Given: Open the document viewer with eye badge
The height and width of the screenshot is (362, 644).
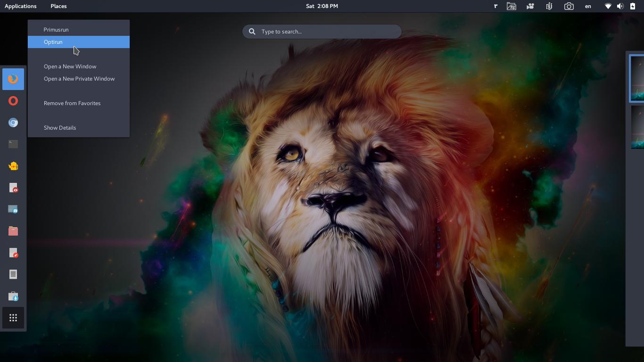Looking at the screenshot, I should click(x=13, y=188).
